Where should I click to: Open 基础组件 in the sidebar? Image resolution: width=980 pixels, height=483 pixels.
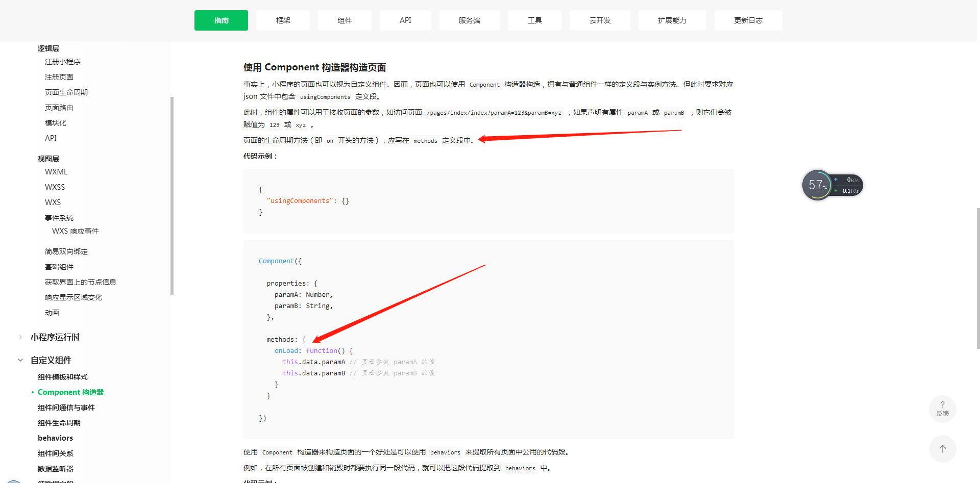[59, 267]
